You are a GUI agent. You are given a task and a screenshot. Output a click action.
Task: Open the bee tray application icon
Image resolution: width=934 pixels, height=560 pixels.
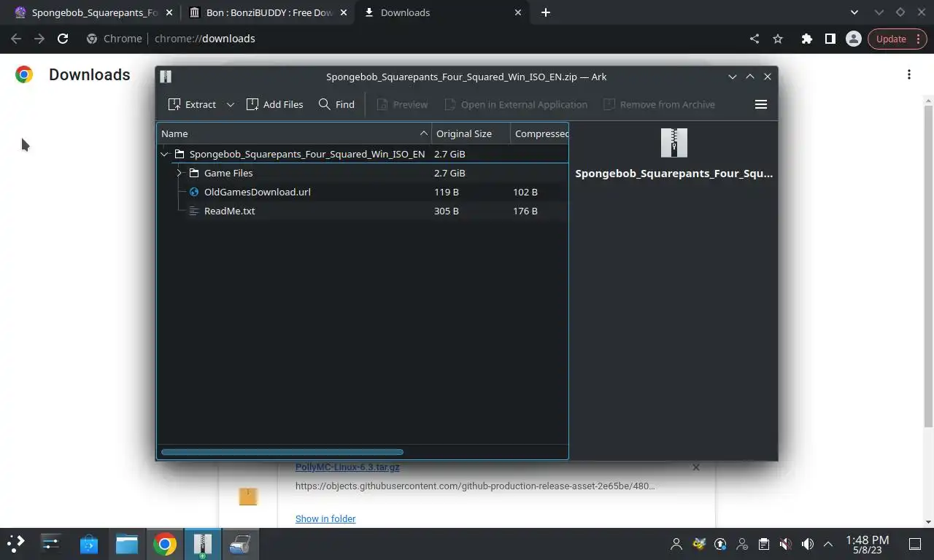(699, 544)
